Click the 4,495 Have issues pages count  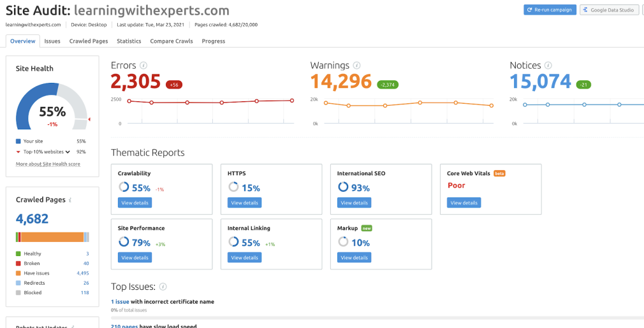coord(82,273)
